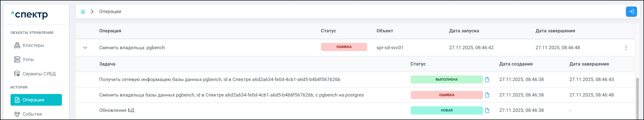
Task: Open log document for failed owner-change task
Action: [487, 95]
